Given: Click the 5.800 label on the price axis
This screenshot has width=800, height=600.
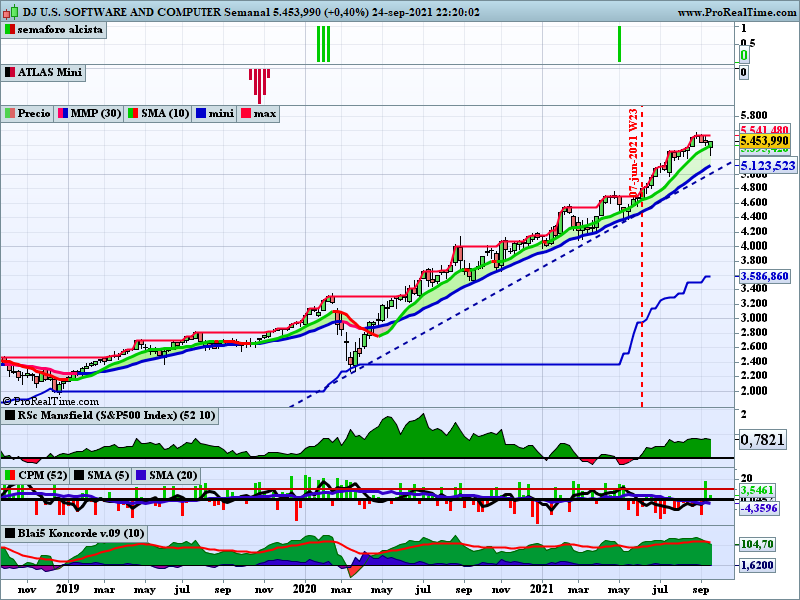Looking at the screenshot, I should (x=754, y=115).
